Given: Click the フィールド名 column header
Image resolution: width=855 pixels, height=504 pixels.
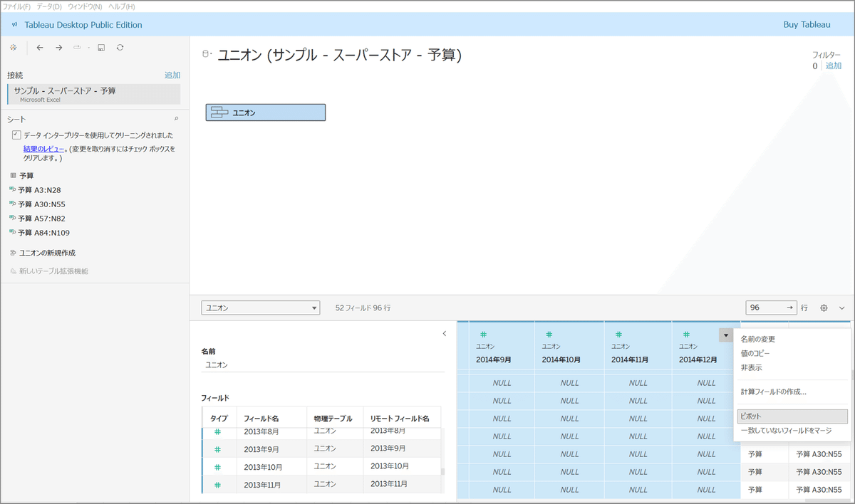Looking at the screenshot, I should 261,419.
